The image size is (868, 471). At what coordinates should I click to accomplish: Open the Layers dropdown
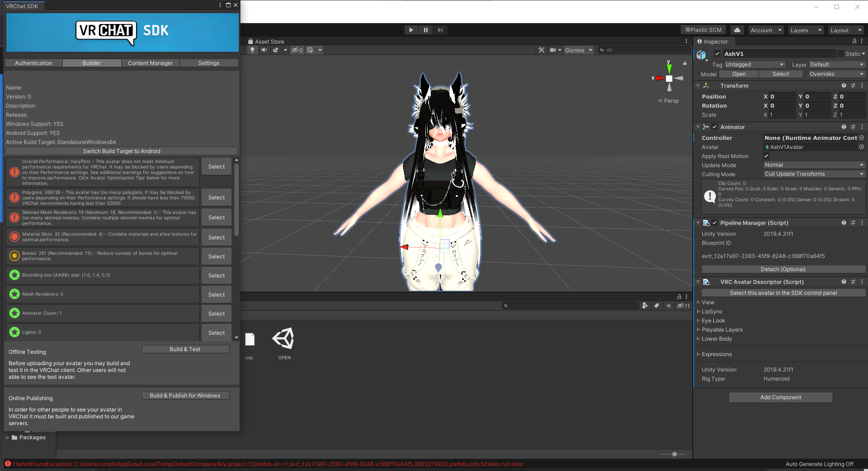806,30
